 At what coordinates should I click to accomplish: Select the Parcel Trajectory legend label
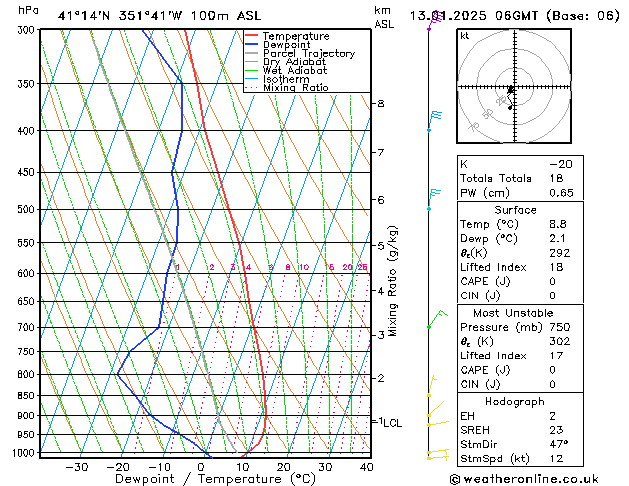[309, 53]
